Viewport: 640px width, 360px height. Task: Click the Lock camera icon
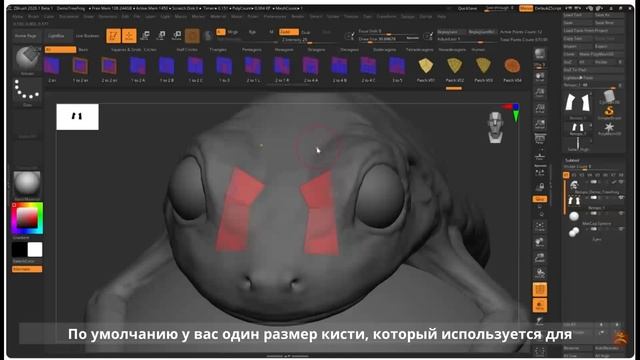coord(540,187)
